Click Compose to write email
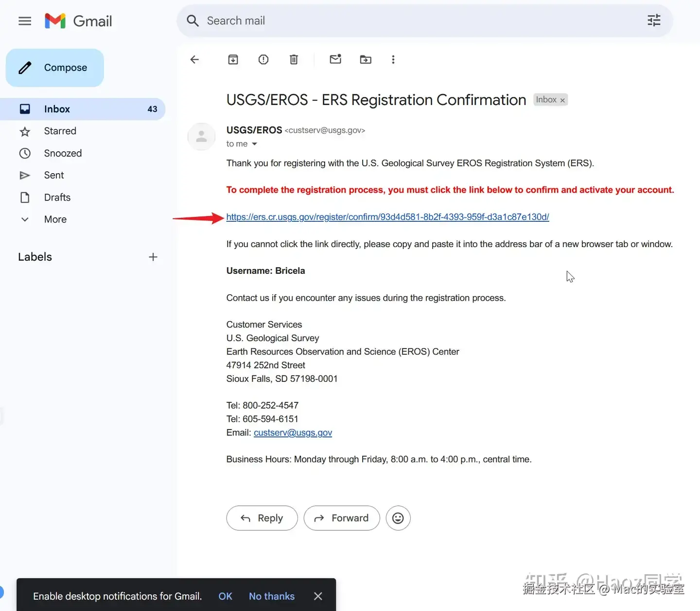Image resolution: width=700 pixels, height=611 pixels. [x=55, y=68]
